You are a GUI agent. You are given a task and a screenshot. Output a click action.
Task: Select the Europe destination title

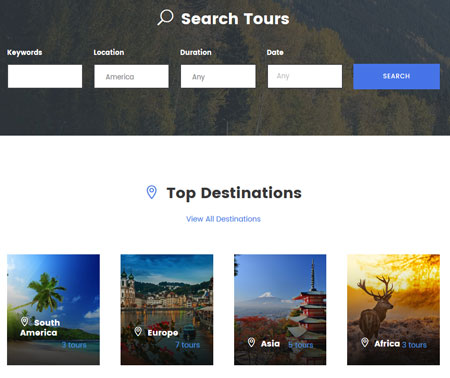click(x=163, y=333)
